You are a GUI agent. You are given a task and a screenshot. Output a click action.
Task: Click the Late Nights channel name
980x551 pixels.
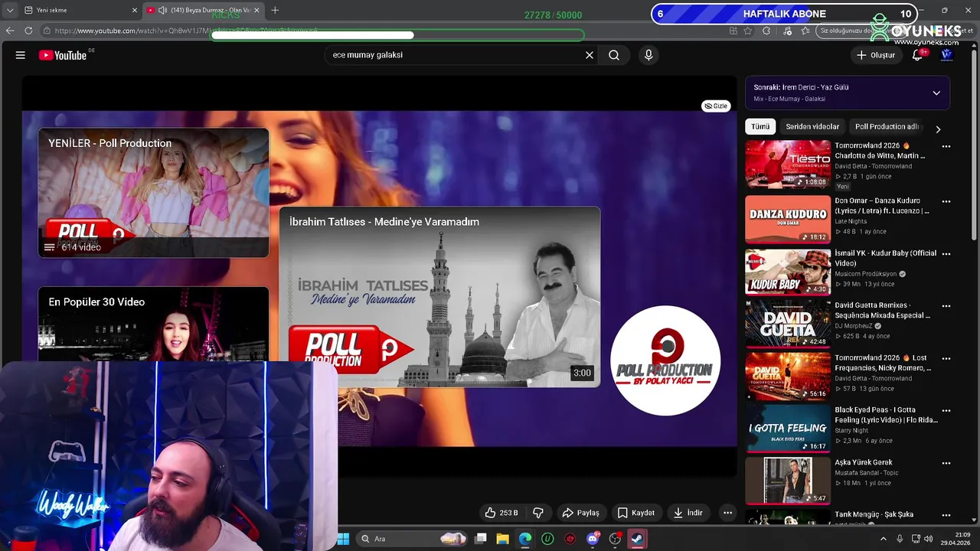click(851, 221)
